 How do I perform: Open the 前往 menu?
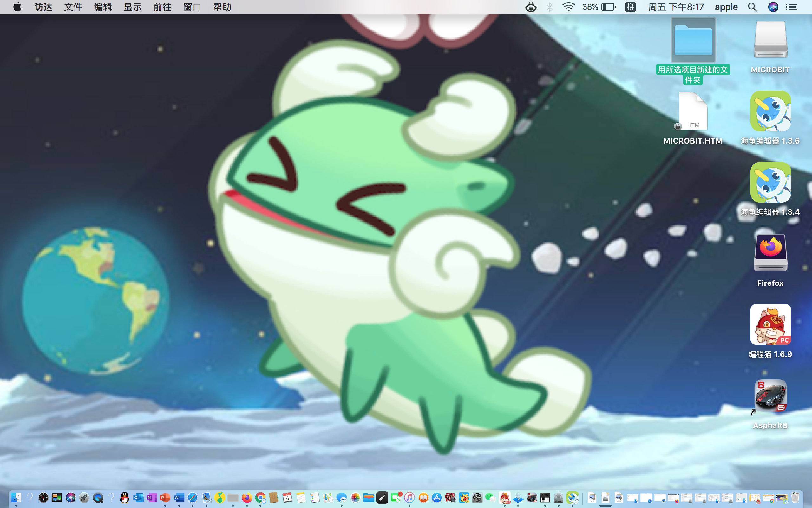(163, 7)
